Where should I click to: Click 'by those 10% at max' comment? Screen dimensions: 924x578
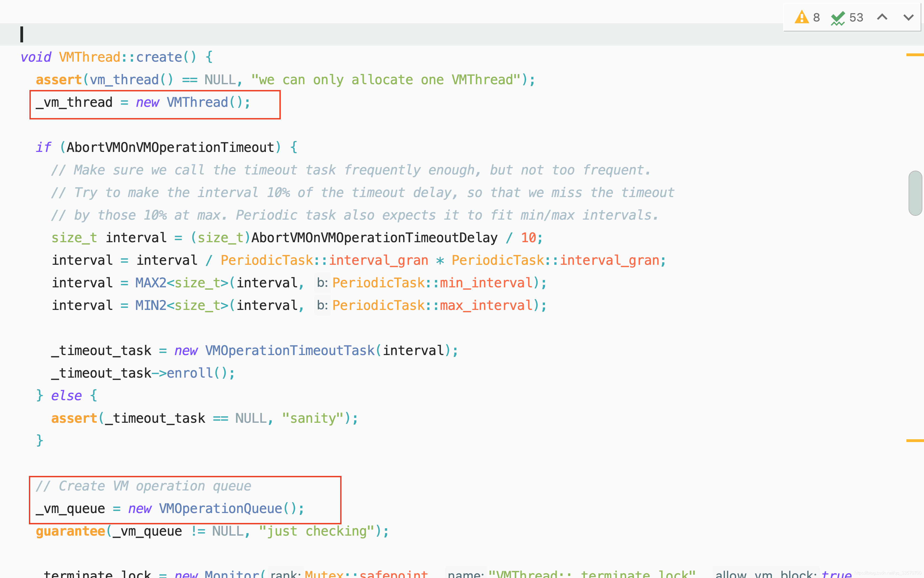pyautogui.click(x=355, y=215)
